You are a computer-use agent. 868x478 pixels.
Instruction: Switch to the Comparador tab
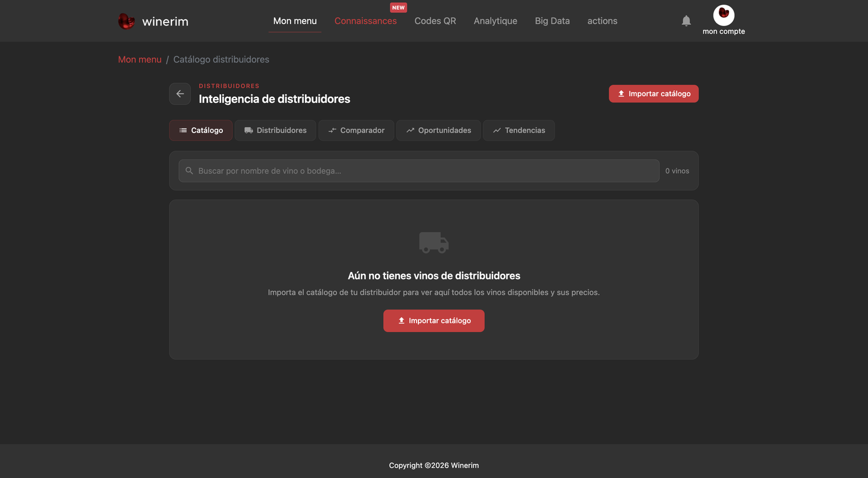click(356, 130)
